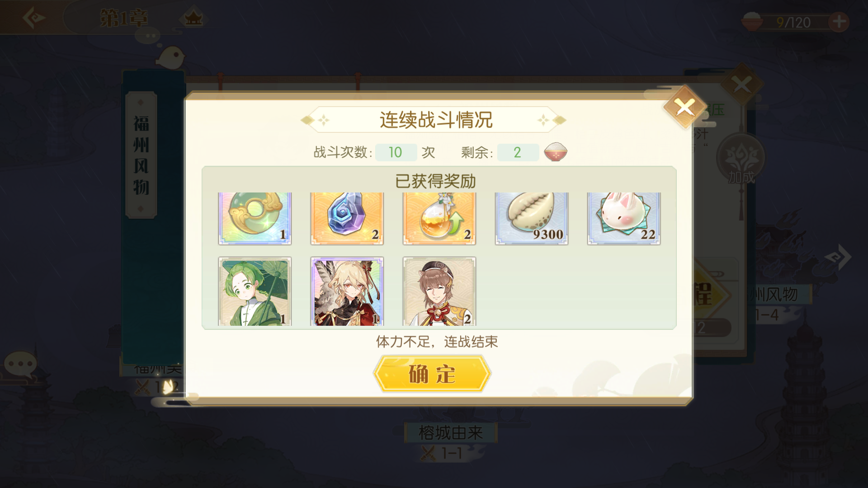Open brown-haired smiling character card
Screen dimensions: 868x488
tap(439, 291)
